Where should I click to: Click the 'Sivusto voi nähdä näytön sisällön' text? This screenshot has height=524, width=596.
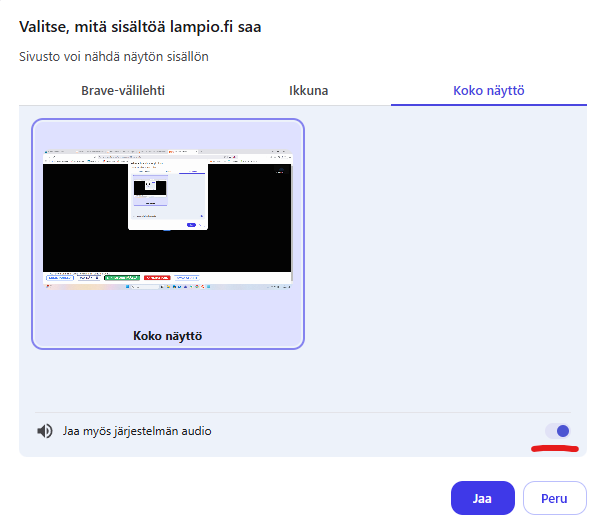click(x=114, y=57)
